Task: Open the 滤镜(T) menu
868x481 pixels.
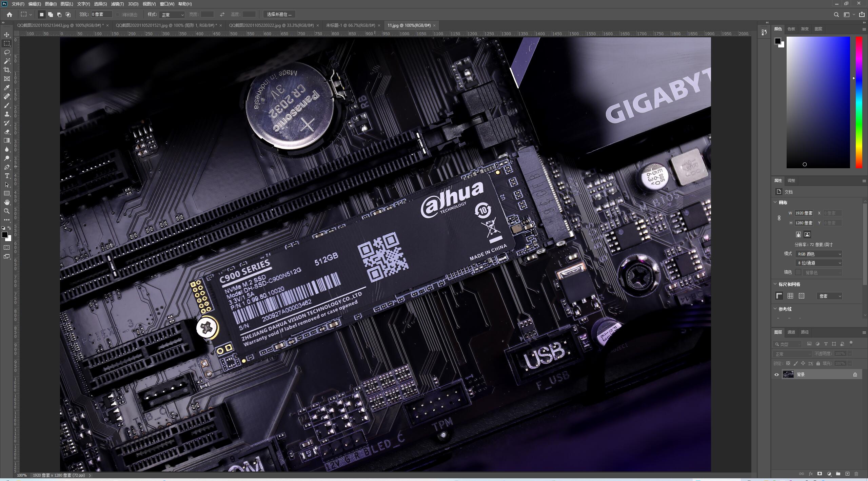Action: point(117,4)
